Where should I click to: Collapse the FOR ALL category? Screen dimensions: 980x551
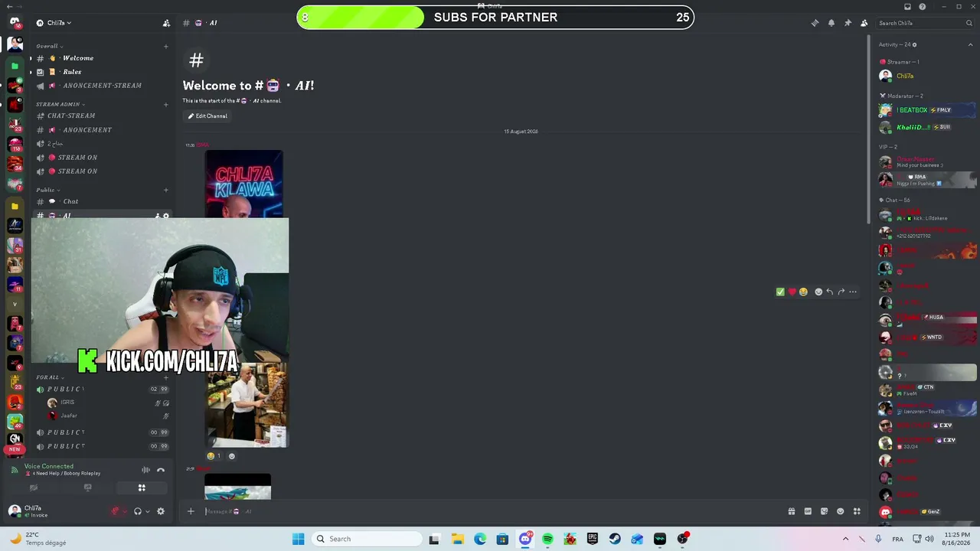tap(50, 377)
